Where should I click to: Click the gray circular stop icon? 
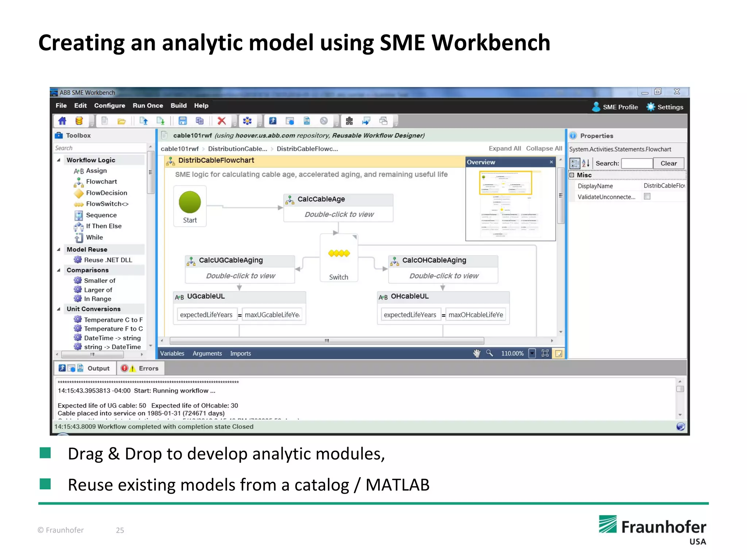pos(324,121)
